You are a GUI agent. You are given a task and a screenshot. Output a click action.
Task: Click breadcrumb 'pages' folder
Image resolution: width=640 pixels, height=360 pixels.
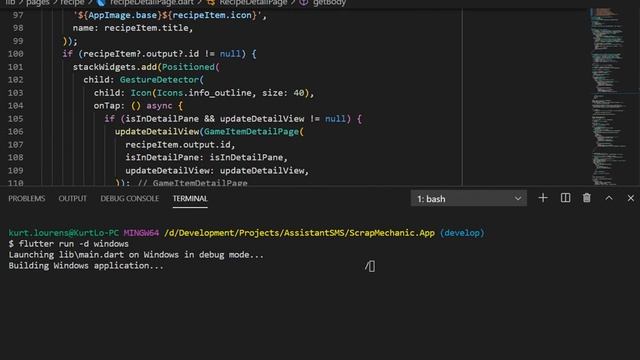[x=38, y=3]
